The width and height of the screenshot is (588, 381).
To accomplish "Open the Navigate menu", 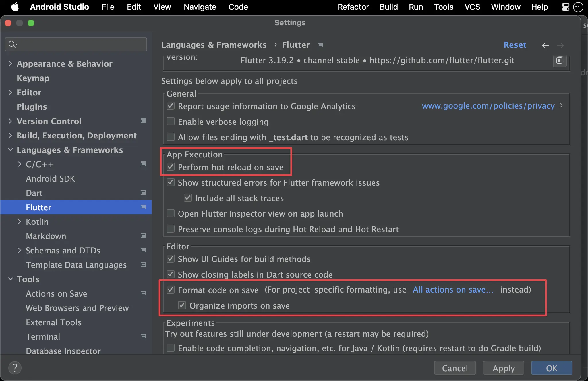I will [x=200, y=7].
